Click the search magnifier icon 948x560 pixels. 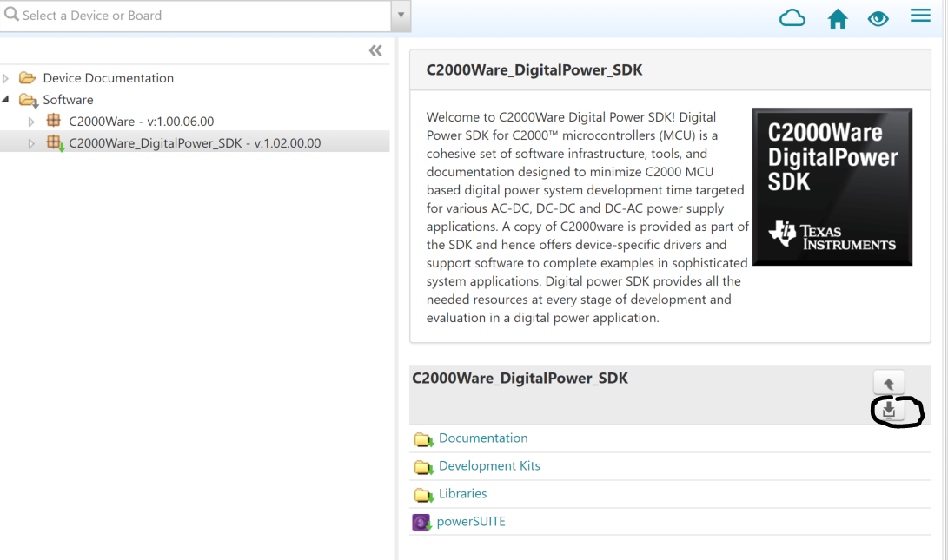[14, 15]
